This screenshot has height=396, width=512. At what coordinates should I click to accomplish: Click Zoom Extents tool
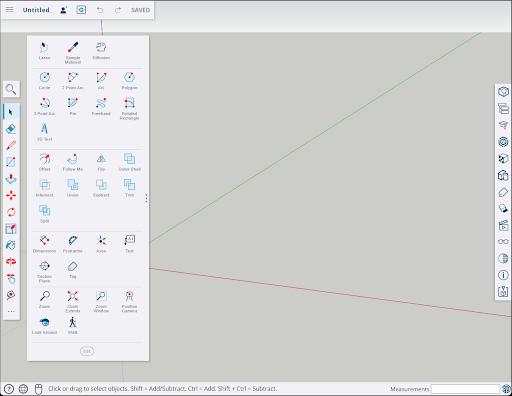73,301
